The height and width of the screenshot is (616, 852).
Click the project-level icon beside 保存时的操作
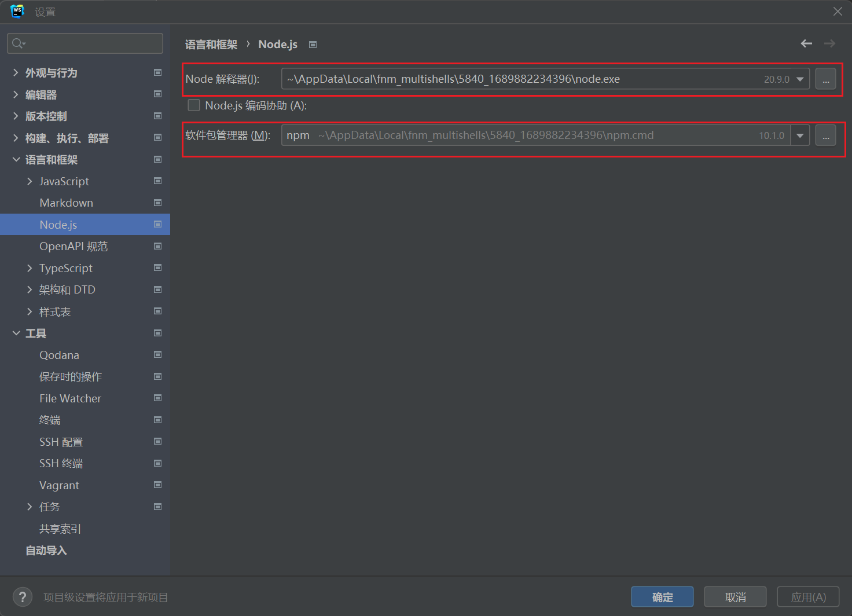157,376
